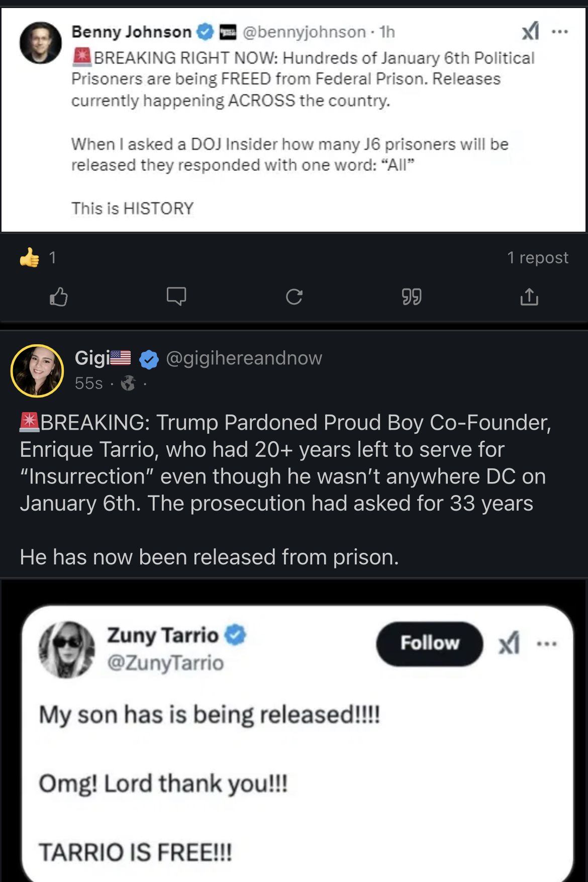This screenshot has height=882, width=588.
Task: Open Gigi's profile picture
Action: coord(37,371)
